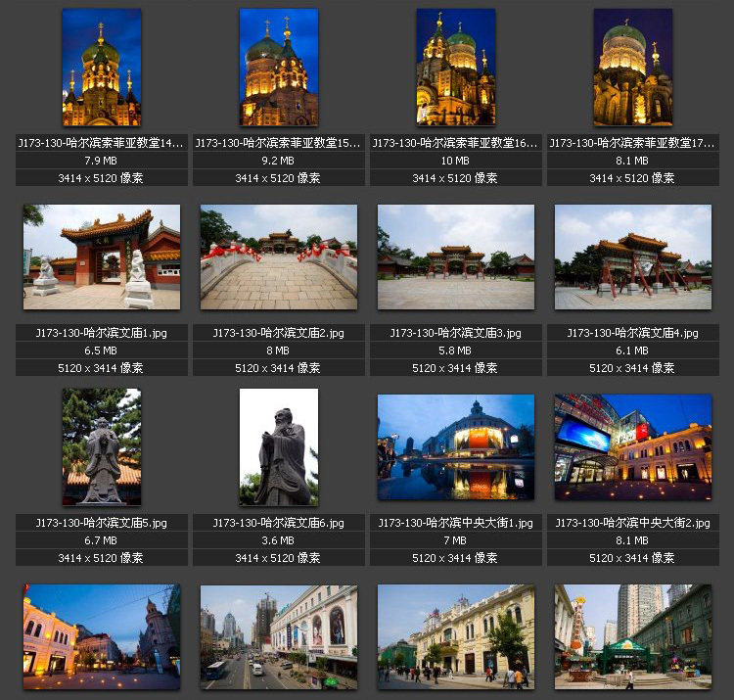Choose the 哈尔滨文庙6.jpg statue thumbnail

point(279,446)
